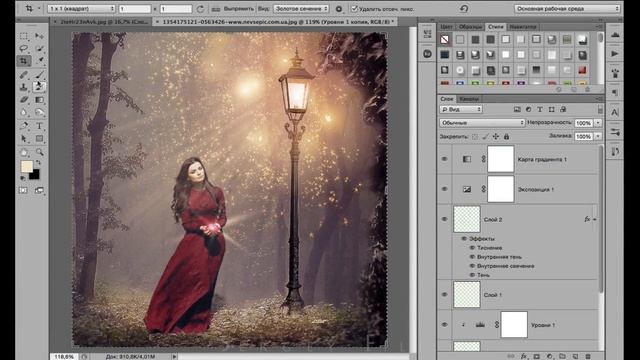Select the Слои panel tab
640x360 pixels.
(x=447, y=99)
